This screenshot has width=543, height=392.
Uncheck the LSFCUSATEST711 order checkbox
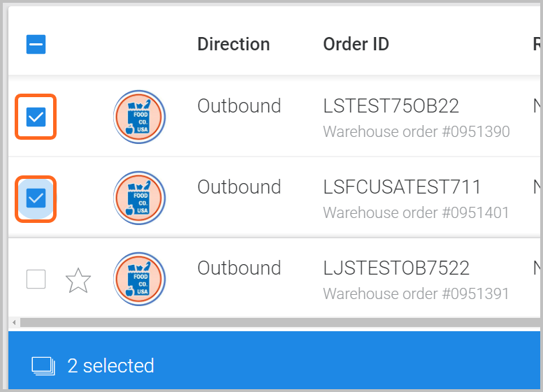point(36,198)
